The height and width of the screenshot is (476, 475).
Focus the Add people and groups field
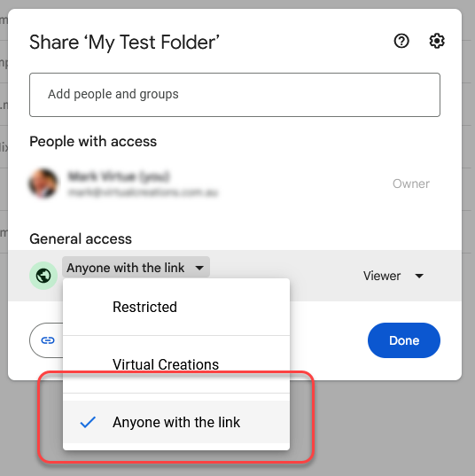point(235,95)
